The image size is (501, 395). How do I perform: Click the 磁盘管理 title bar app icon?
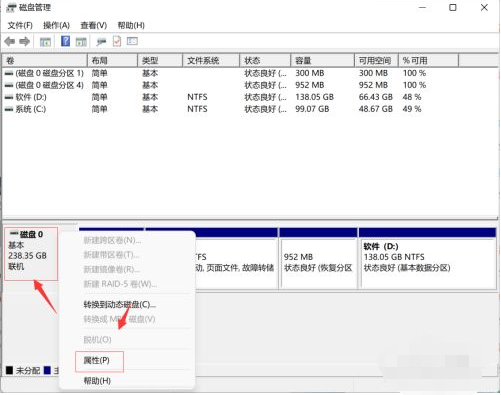(11, 8)
